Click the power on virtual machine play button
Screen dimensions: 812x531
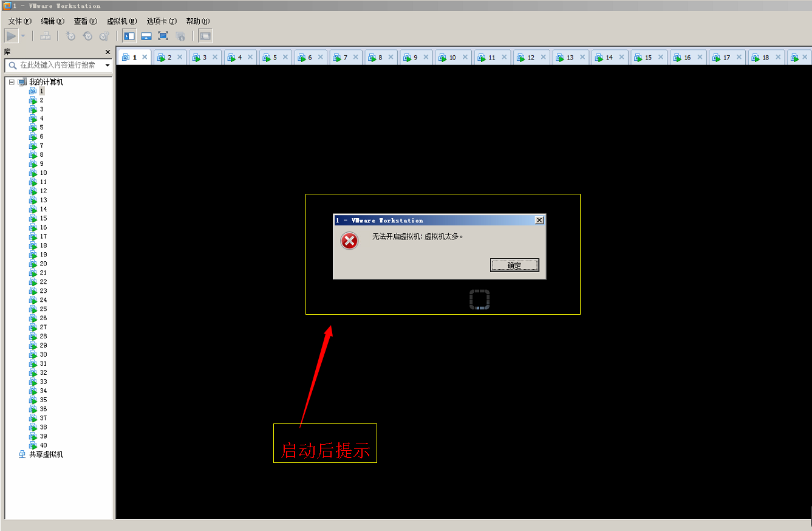(x=11, y=36)
